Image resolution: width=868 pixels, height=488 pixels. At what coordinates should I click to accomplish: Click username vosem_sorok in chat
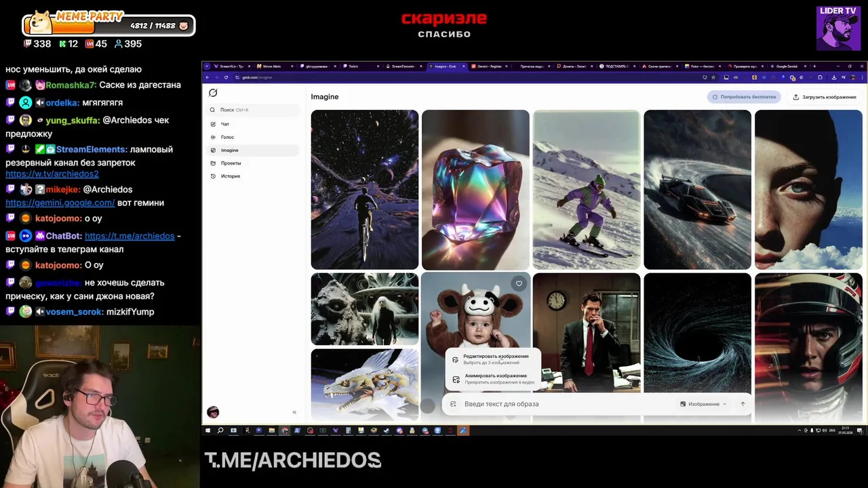(75, 312)
